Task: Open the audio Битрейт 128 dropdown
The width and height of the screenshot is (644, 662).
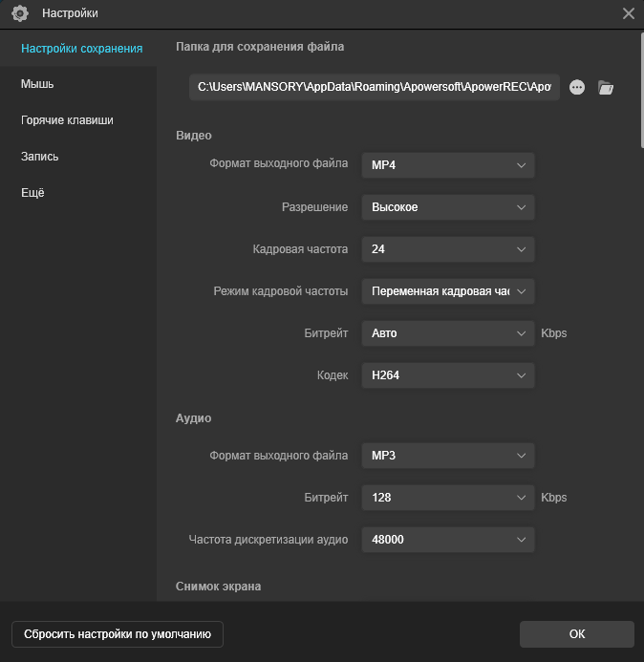Action: pos(448,498)
